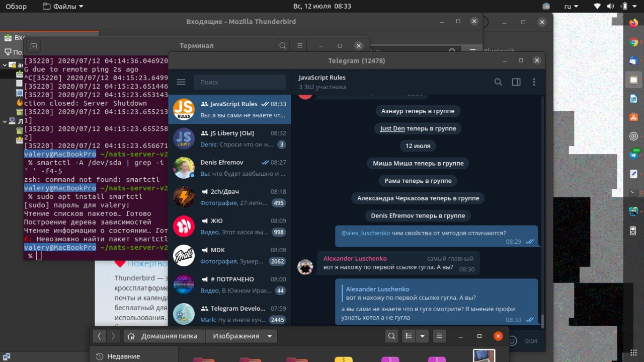Click the ЖЮ red avatar
644x362 pixels.
point(184,226)
